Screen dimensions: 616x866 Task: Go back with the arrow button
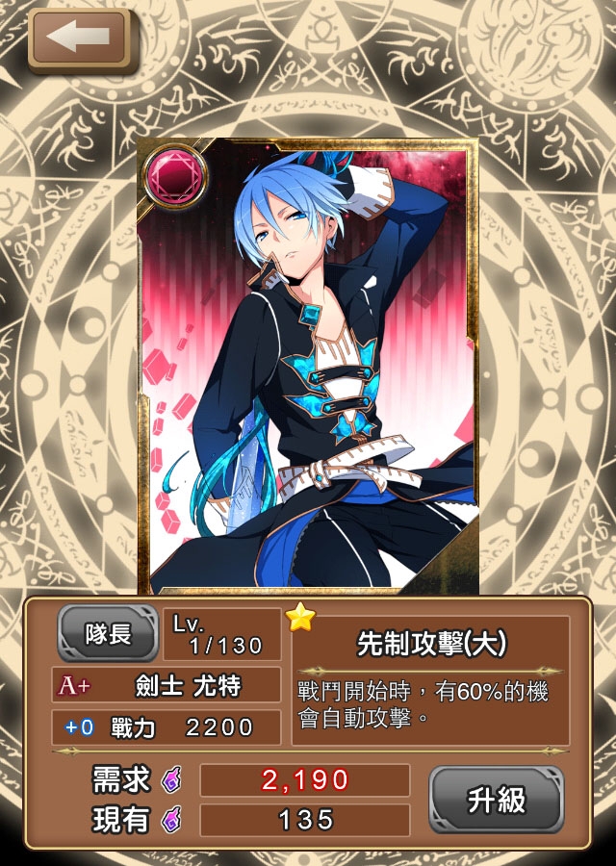click(x=81, y=38)
